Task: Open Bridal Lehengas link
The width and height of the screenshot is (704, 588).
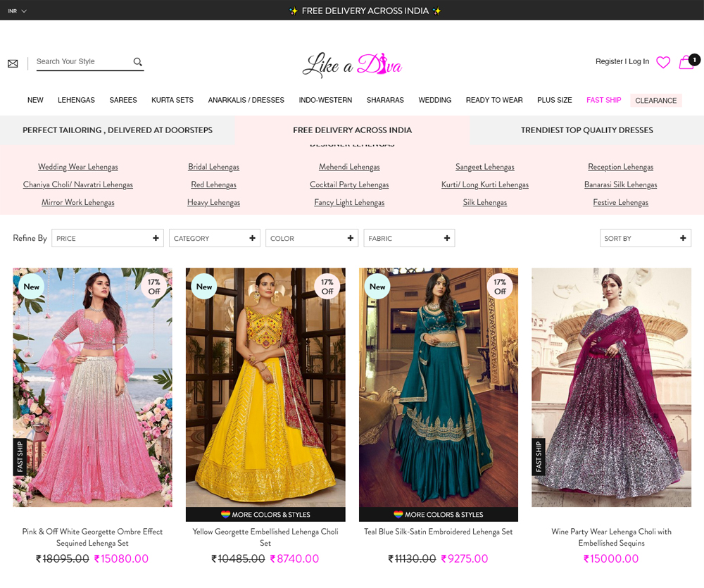Action: [214, 167]
